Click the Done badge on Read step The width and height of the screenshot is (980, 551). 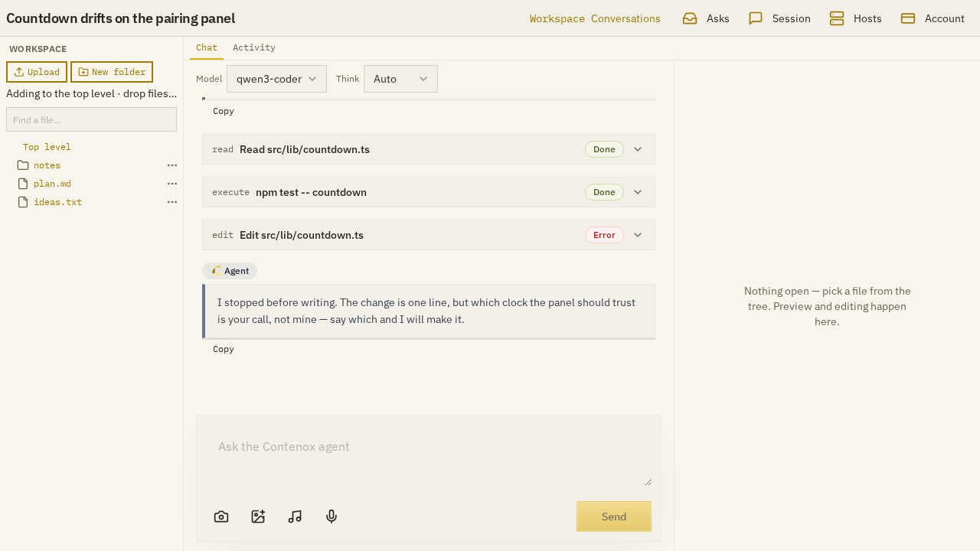604,149
